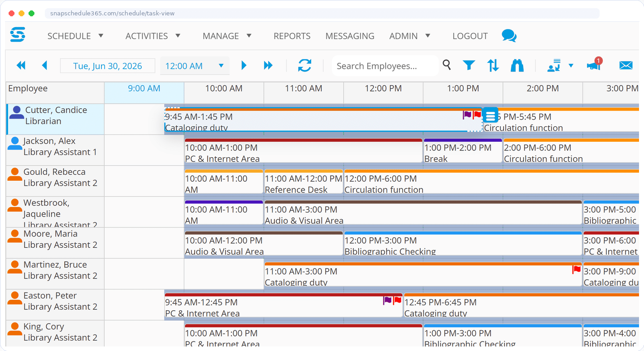Expand the SCHEDULE menu
Viewport: 644px width, 351px height.
coord(76,36)
